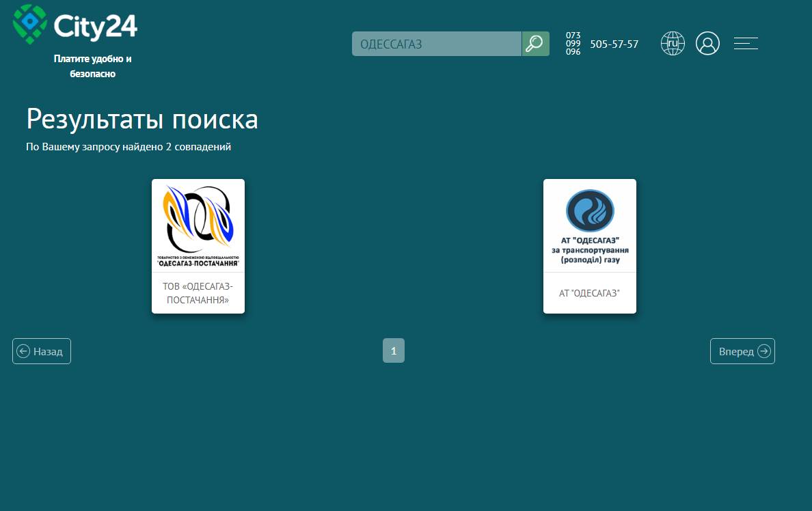Click the ОДЕСАГАЗ-ПОСТАЧАННЯ company logo

[198, 225]
